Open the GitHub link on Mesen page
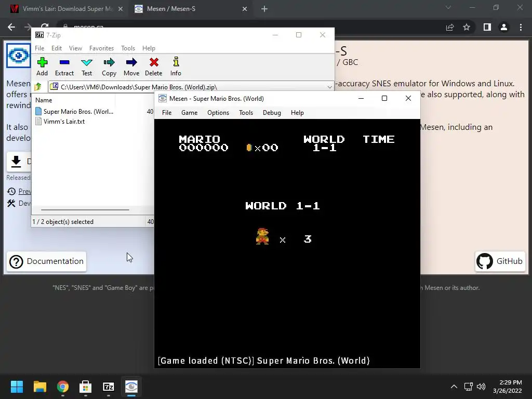Screen dimensions: 532x399 tap(500, 261)
